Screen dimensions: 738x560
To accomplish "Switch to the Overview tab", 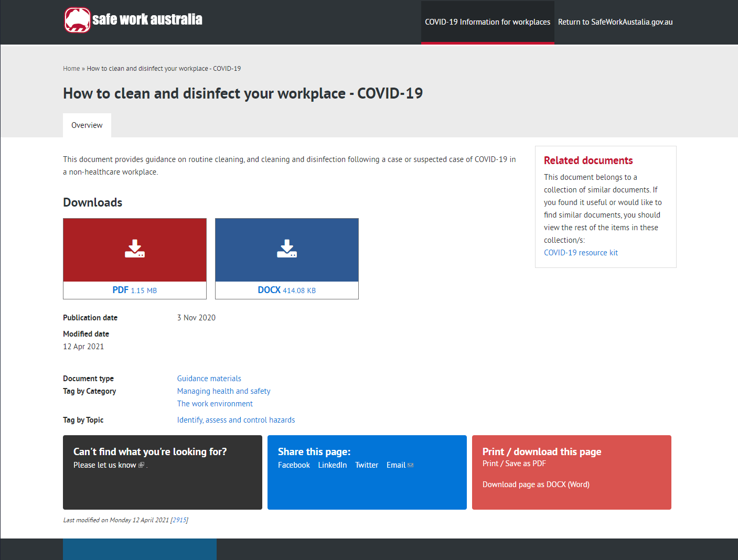I will click(87, 125).
